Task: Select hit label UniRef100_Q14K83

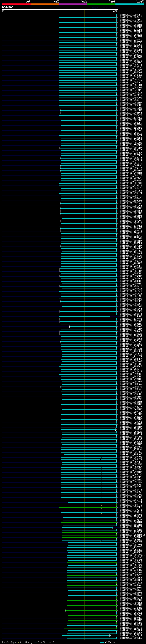Action: click(131, 316)
